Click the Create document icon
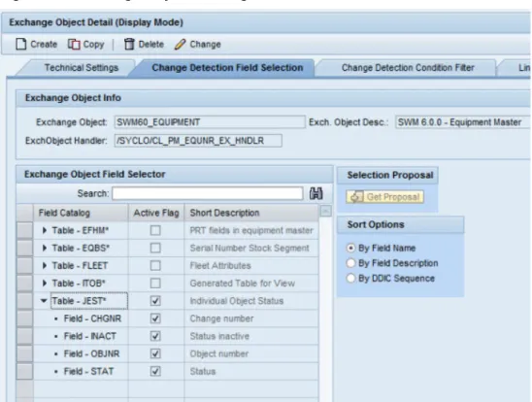The height and width of the screenshot is (402, 532). click(x=20, y=44)
